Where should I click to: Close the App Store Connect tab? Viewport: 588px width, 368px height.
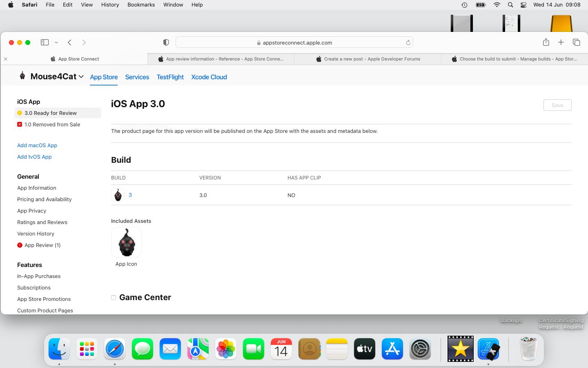(6, 59)
